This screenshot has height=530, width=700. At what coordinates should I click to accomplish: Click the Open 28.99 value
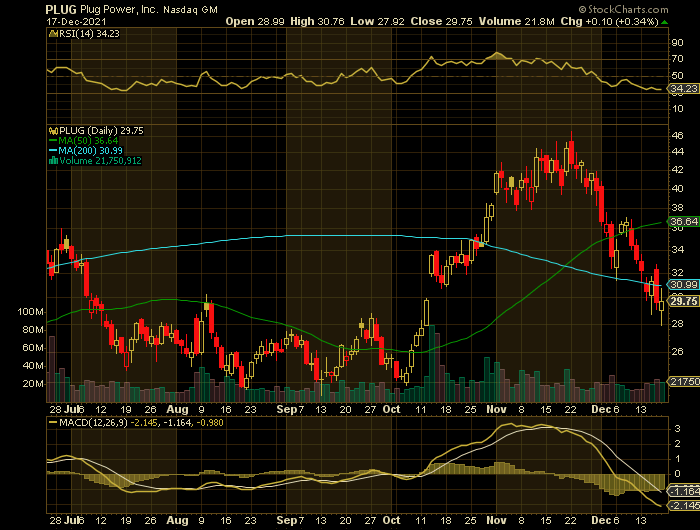click(255, 21)
